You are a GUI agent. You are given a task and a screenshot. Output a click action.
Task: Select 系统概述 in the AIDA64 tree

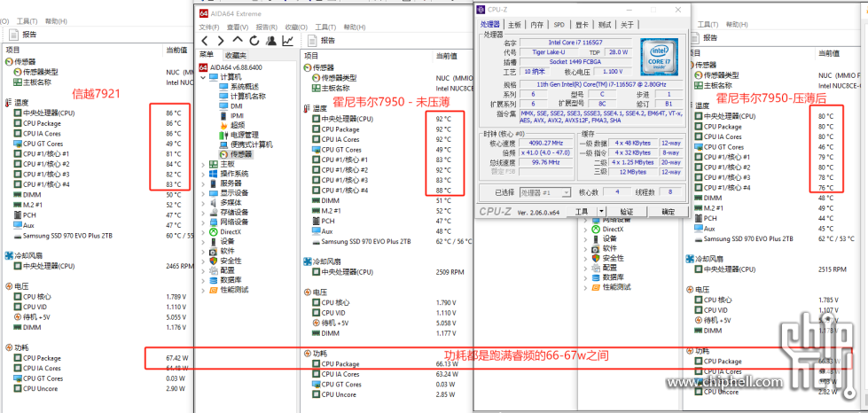tap(244, 86)
